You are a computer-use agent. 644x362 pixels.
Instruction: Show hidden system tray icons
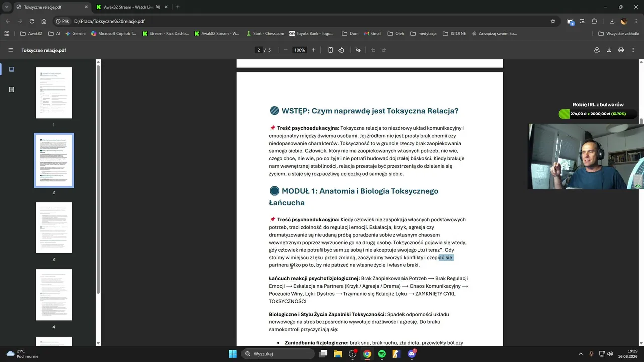tap(580, 354)
